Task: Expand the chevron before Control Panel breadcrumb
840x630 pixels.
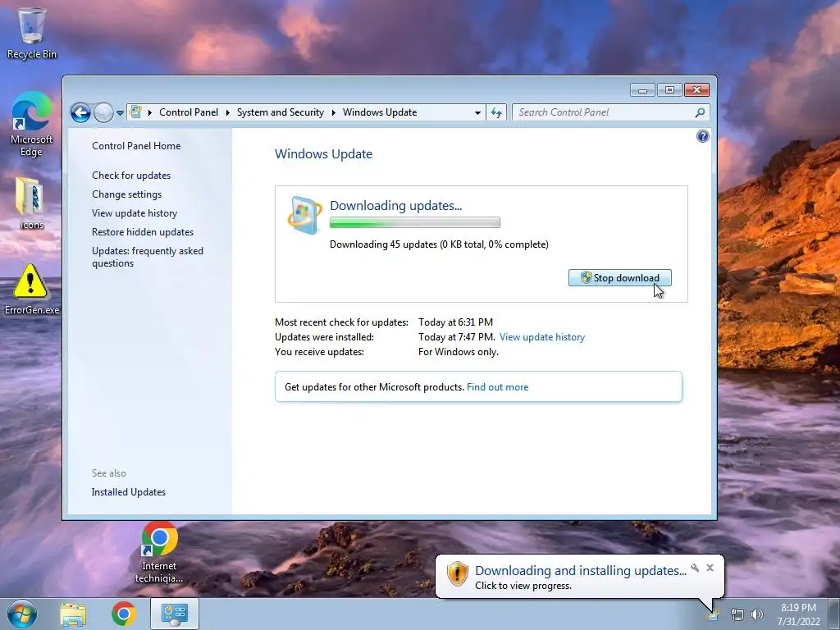Action: point(150,112)
